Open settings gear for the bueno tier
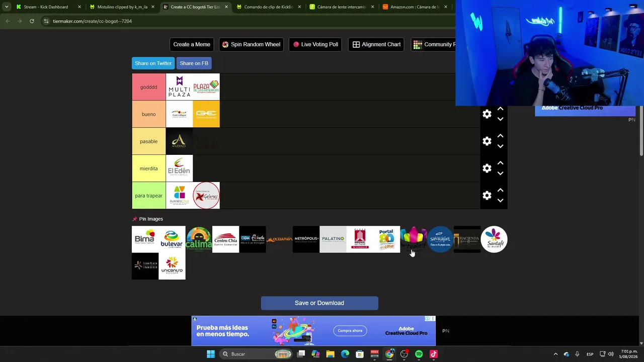This screenshot has width=644, height=362. click(x=487, y=114)
